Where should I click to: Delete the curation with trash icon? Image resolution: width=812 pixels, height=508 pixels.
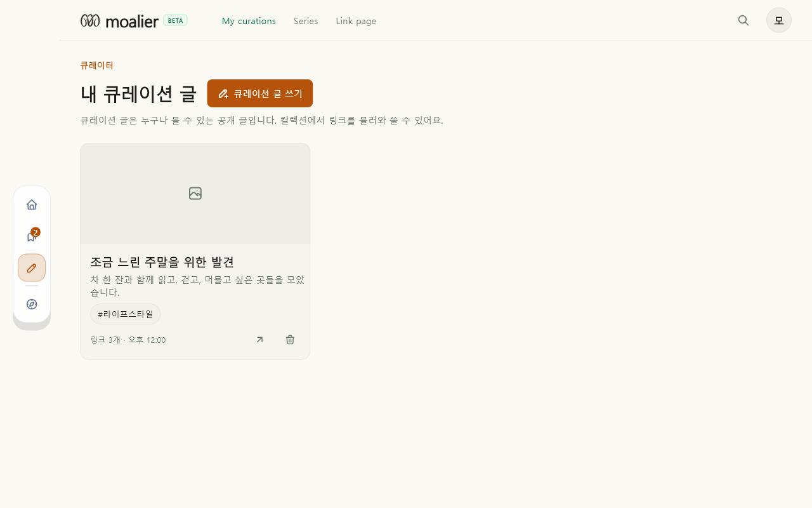tap(290, 340)
